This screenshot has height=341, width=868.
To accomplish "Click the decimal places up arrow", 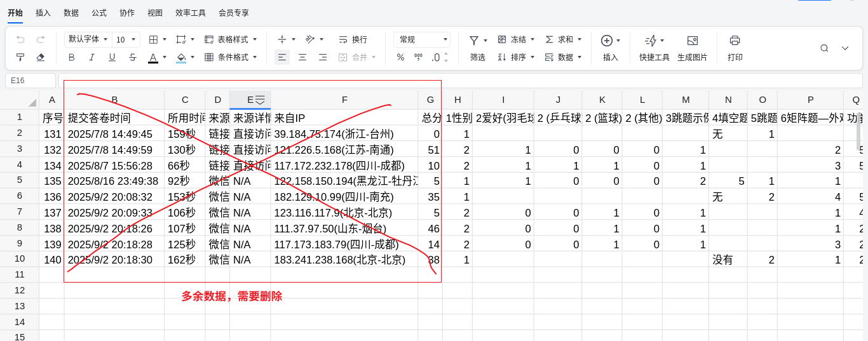I will pos(446,54).
